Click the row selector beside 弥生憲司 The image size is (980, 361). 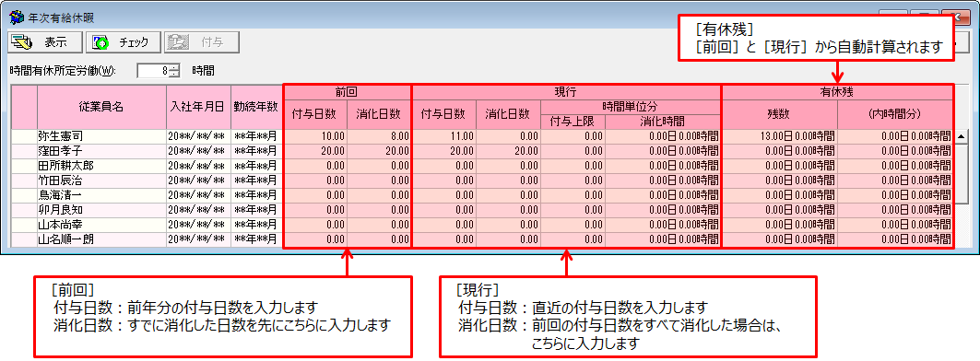(x=24, y=135)
